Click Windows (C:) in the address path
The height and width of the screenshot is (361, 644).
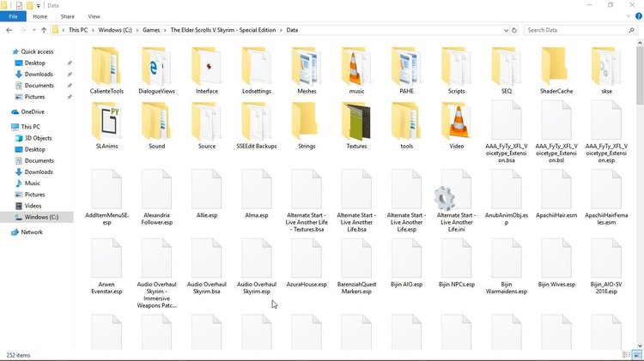pyautogui.click(x=115, y=30)
